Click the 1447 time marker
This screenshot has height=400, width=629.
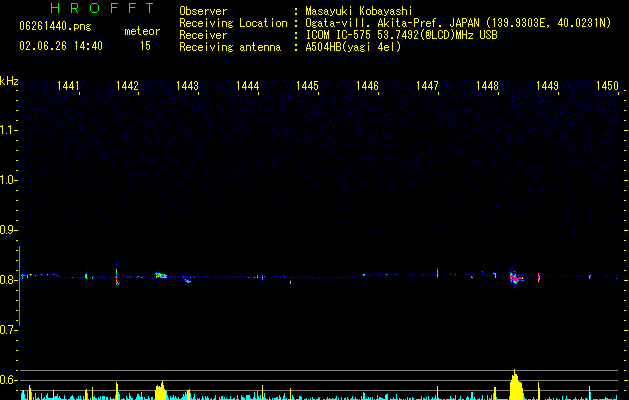click(427, 86)
